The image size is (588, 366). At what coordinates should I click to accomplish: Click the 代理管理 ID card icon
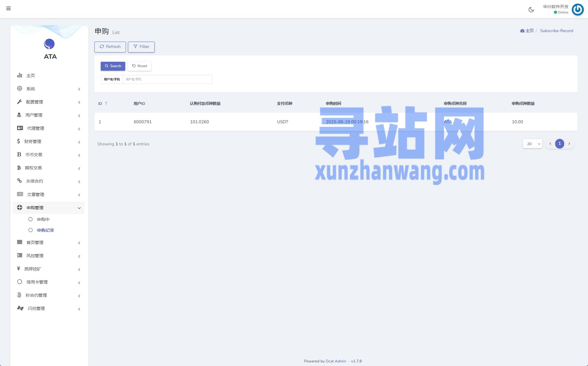click(x=20, y=128)
